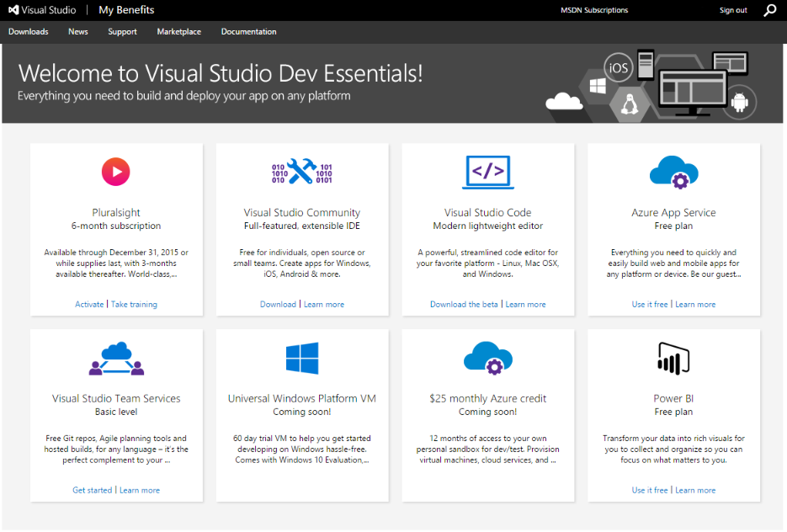Click the white cloud icon in banner
This screenshot has width=787, height=532.
564,101
